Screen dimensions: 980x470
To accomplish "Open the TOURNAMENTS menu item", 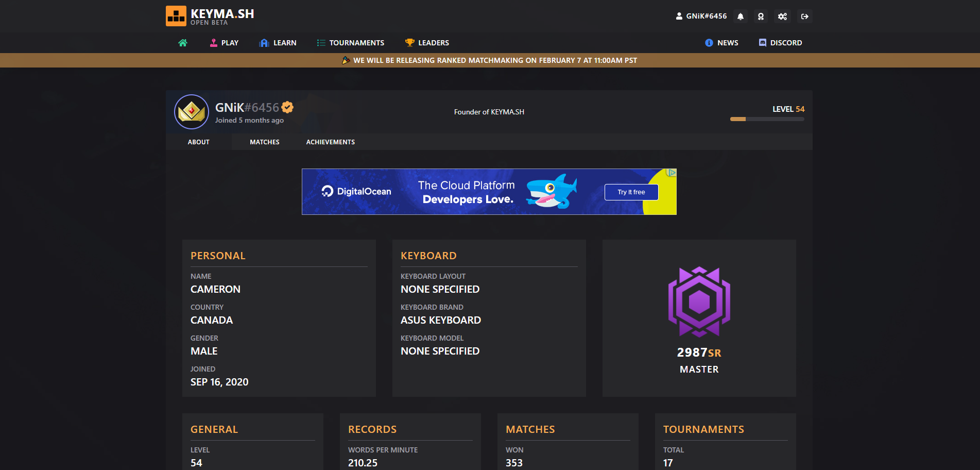I will point(351,43).
